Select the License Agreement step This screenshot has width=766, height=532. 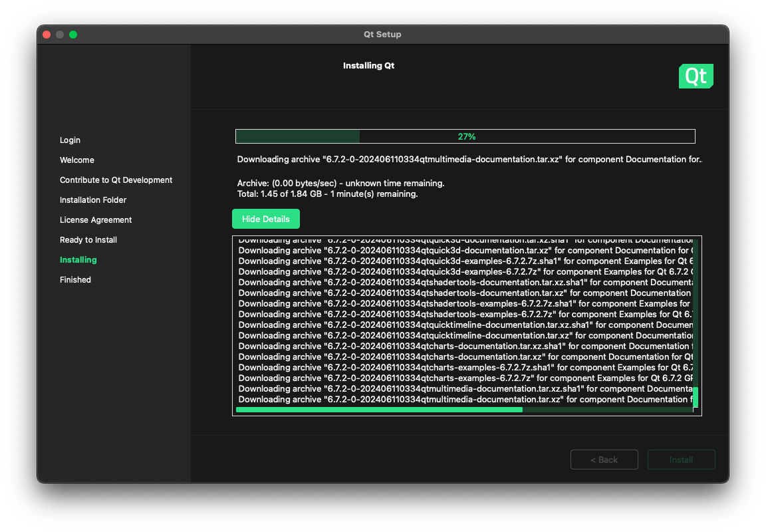pyautogui.click(x=96, y=220)
